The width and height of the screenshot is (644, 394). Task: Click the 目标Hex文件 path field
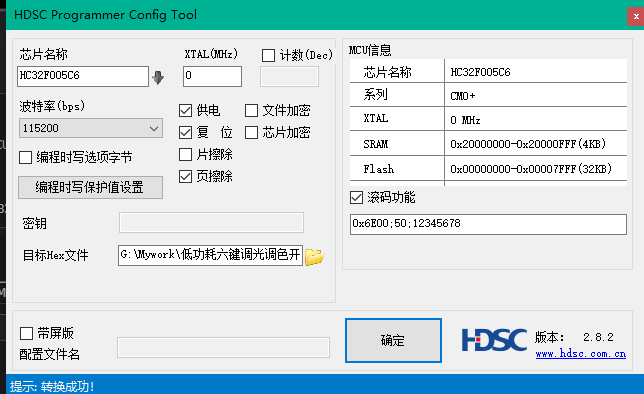pos(210,256)
